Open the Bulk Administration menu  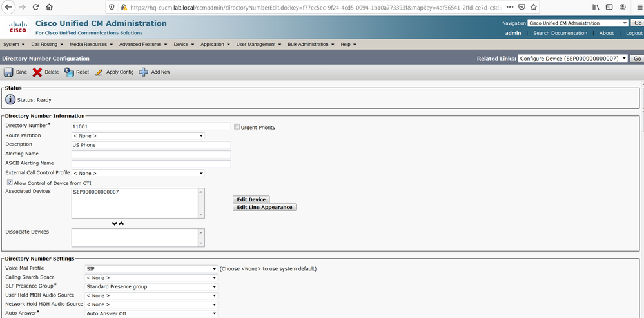click(x=311, y=45)
